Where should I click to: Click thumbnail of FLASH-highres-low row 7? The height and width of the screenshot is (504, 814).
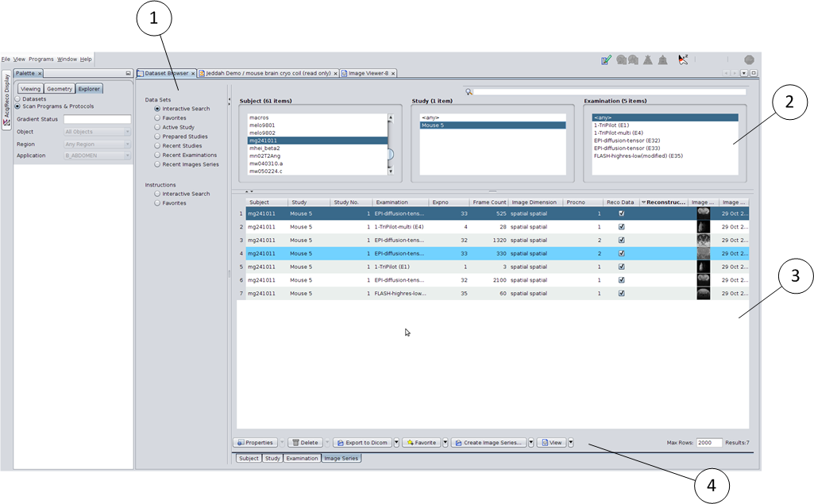(703, 293)
